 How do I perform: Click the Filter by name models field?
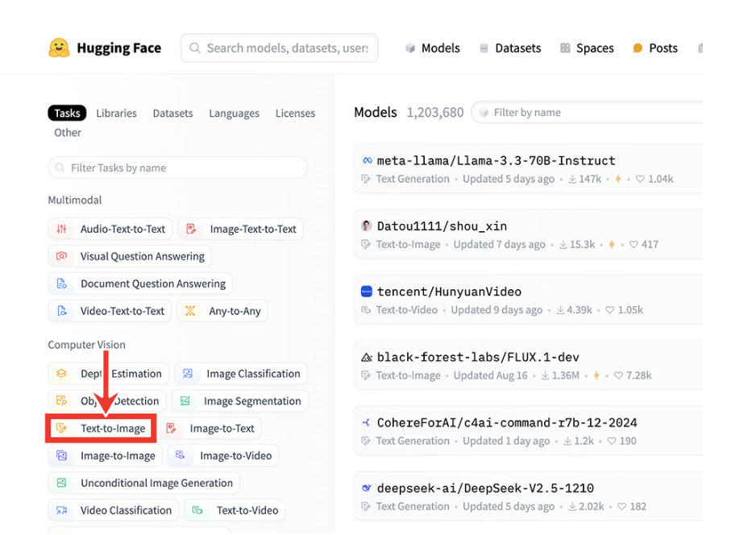(x=587, y=112)
